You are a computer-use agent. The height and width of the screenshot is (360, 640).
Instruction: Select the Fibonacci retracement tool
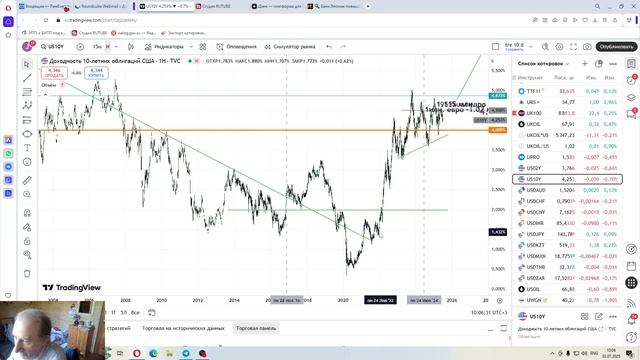pos(27,92)
